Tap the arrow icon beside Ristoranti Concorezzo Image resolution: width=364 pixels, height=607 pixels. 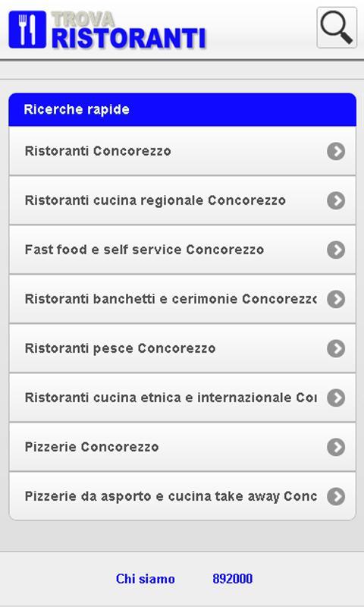tap(336, 151)
